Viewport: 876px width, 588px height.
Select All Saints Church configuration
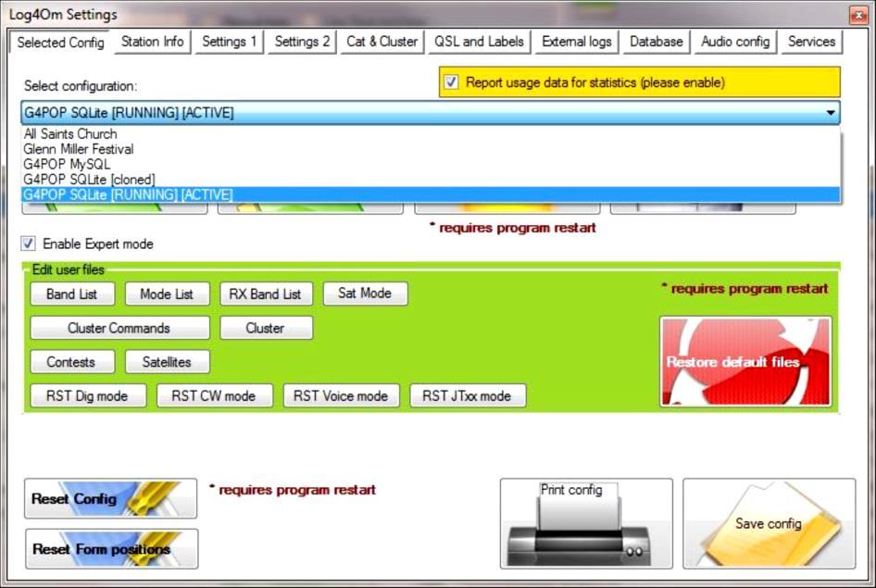click(x=431, y=134)
